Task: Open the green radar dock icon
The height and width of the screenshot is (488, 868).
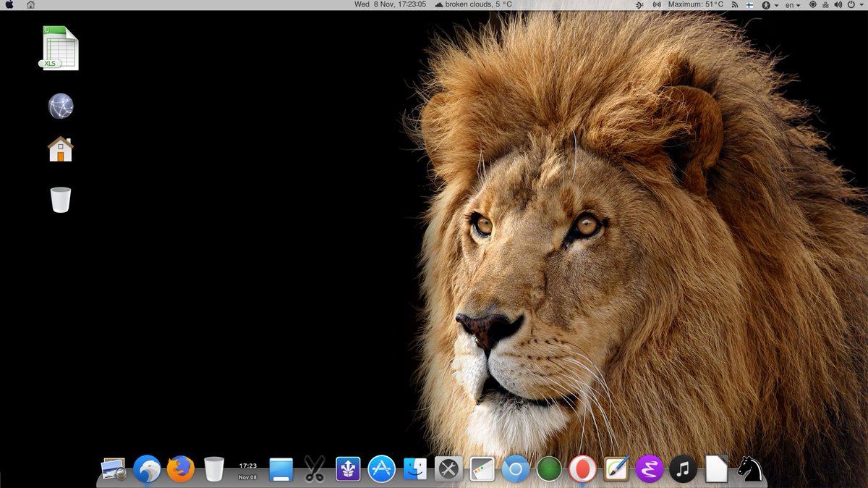Action: tap(549, 470)
